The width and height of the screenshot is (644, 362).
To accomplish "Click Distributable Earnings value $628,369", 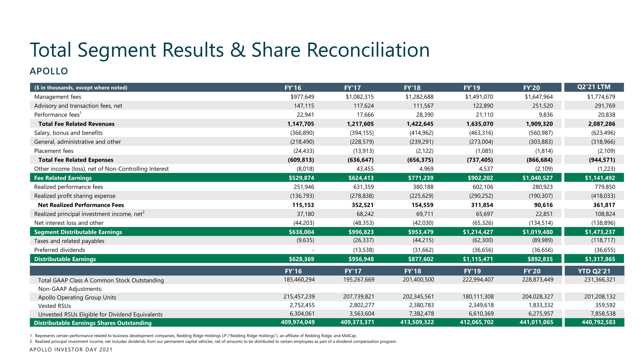I will click(x=302, y=259).
